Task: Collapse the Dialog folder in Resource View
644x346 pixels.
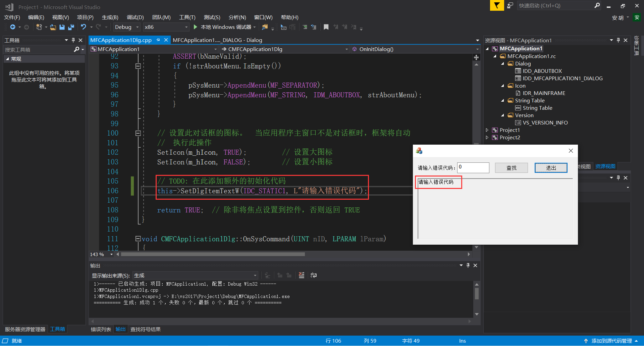Action: (502, 63)
